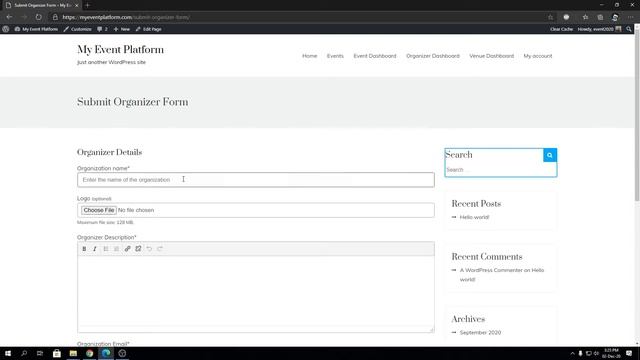Click Edit Page in the admin bar
The image size is (640, 360).
pyautogui.click(x=149, y=29)
